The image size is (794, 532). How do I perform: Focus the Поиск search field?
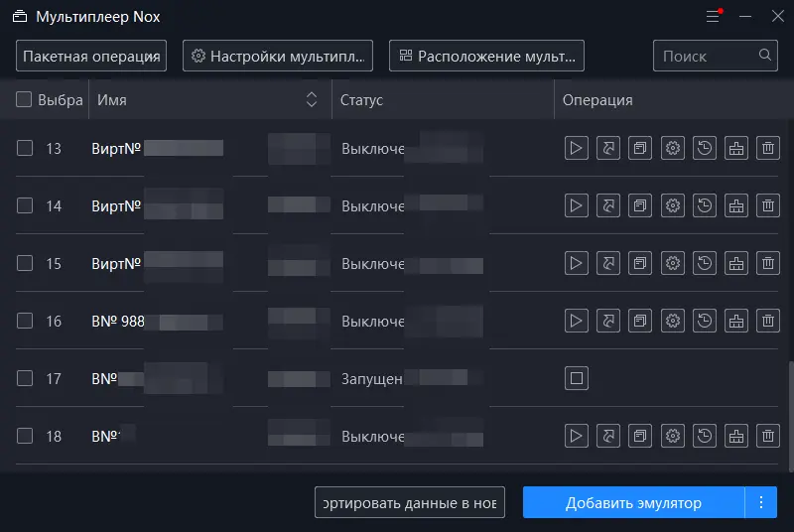pos(715,56)
